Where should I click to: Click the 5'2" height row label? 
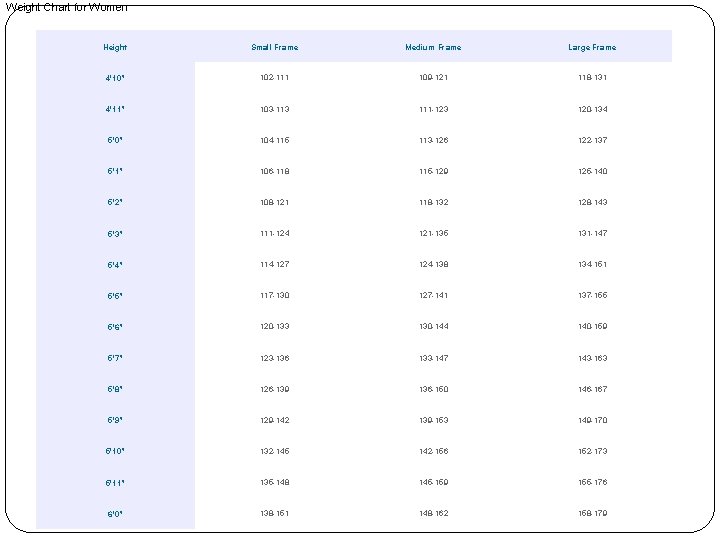pyautogui.click(x=115, y=202)
